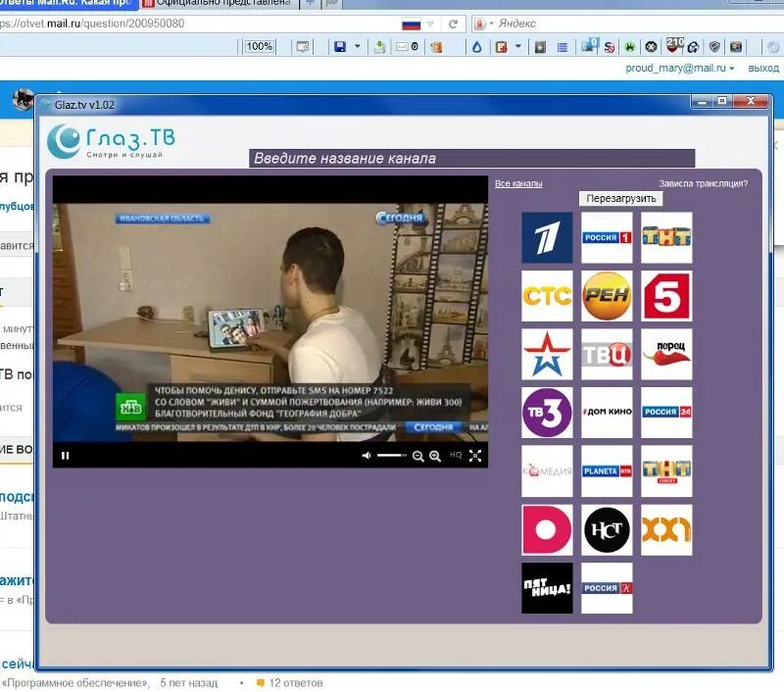
Task: Select the pink Ю channel logo
Action: coord(547,530)
